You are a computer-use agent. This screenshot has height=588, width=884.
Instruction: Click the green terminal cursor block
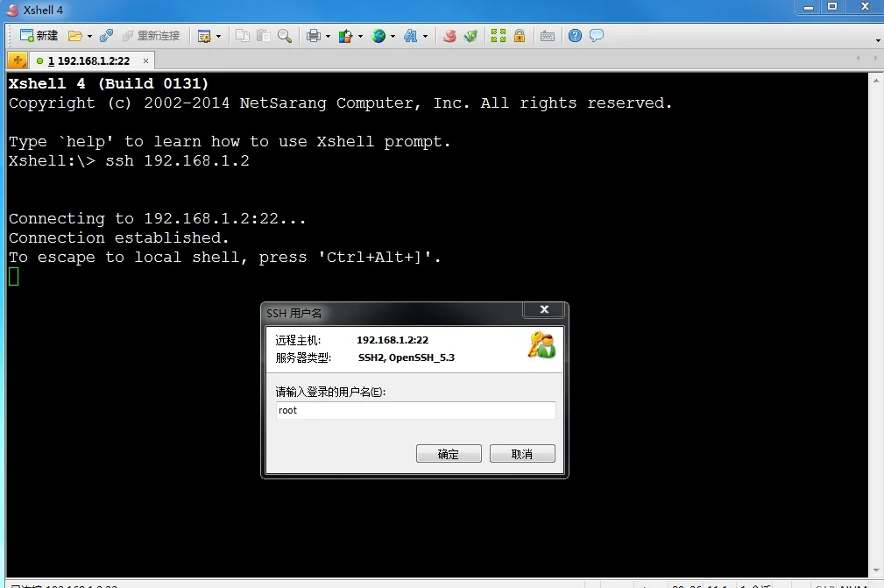[x=14, y=276]
